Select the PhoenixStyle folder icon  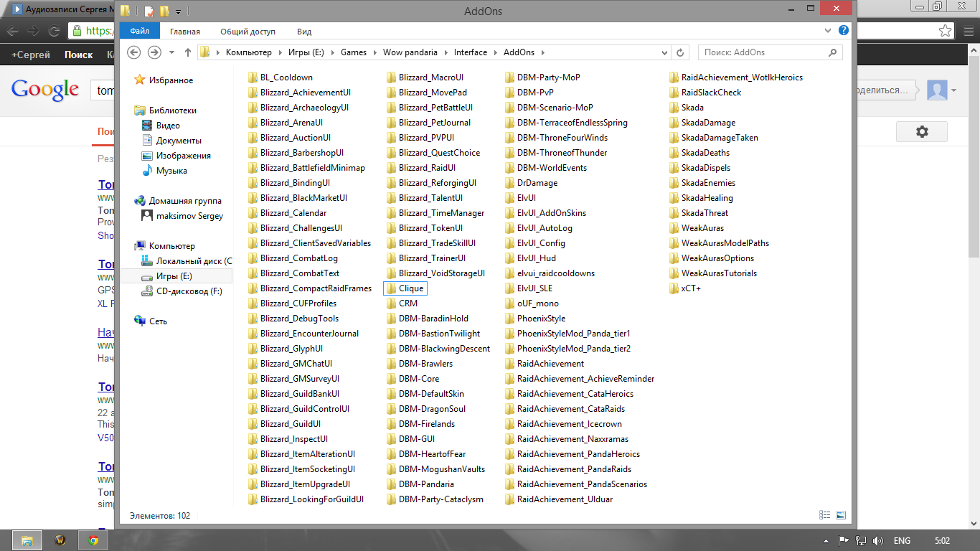(x=509, y=319)
